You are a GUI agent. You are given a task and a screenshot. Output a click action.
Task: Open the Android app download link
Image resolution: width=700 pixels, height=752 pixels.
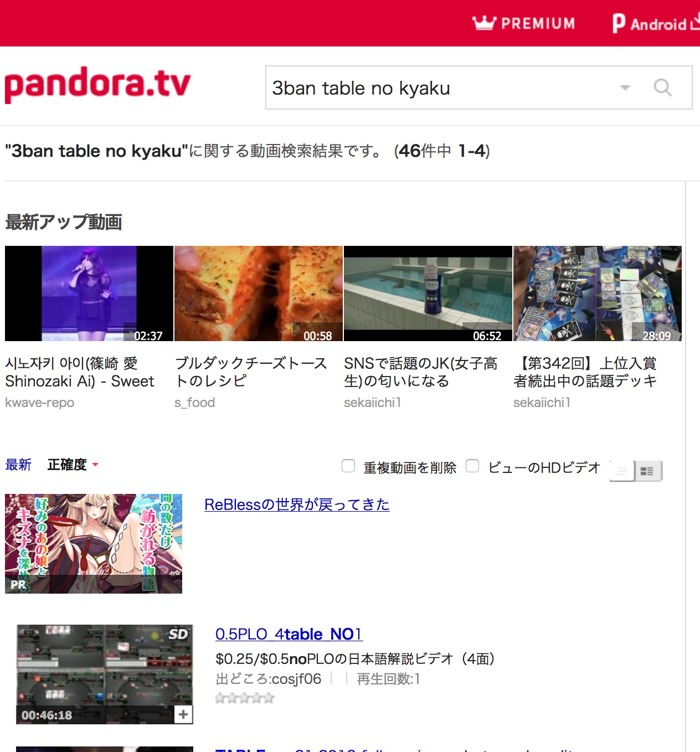click(656, 23)
